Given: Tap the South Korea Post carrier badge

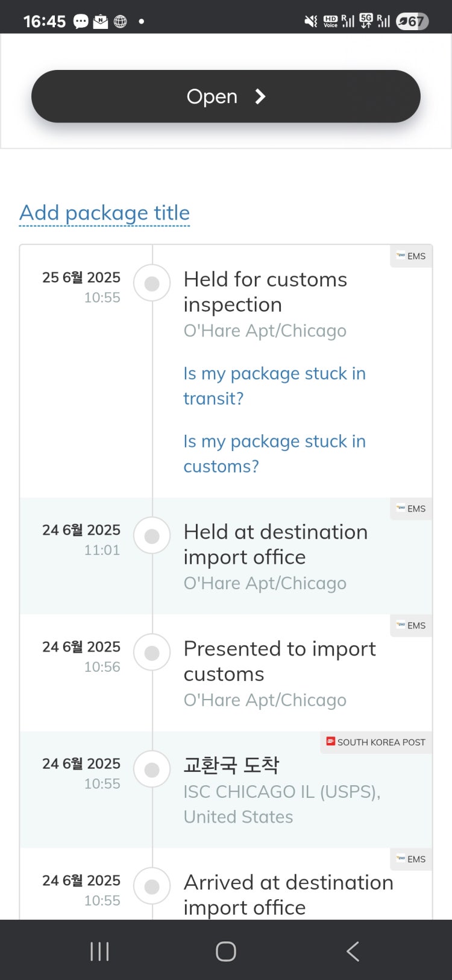Looking at the screenshot, I should (376, 742).
